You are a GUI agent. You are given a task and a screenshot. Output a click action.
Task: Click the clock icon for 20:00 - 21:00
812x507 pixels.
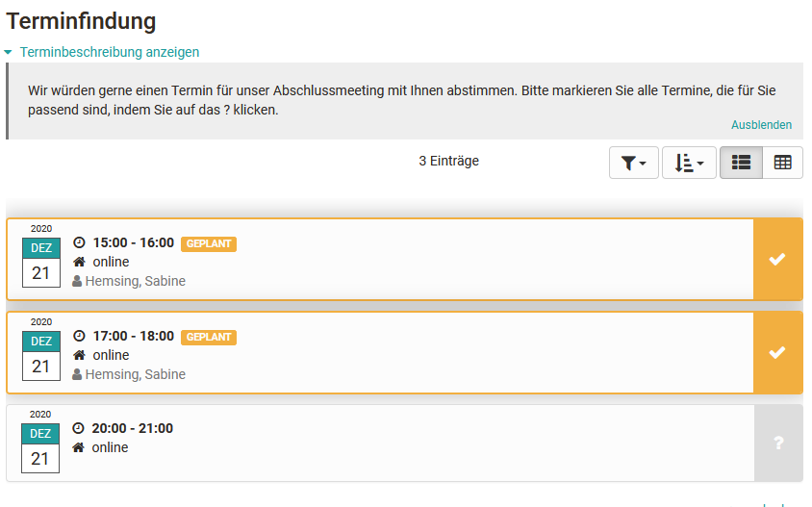80,429
